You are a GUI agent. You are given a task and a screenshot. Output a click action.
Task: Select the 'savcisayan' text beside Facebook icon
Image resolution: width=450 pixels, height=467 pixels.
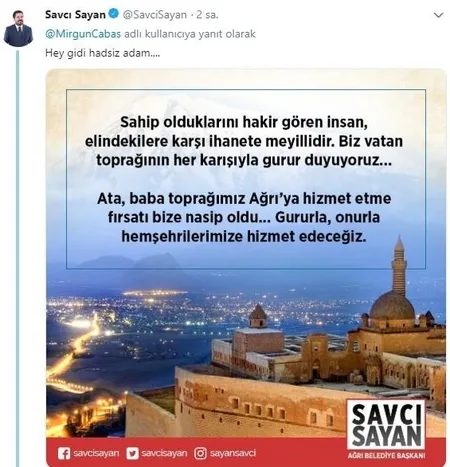96,453
